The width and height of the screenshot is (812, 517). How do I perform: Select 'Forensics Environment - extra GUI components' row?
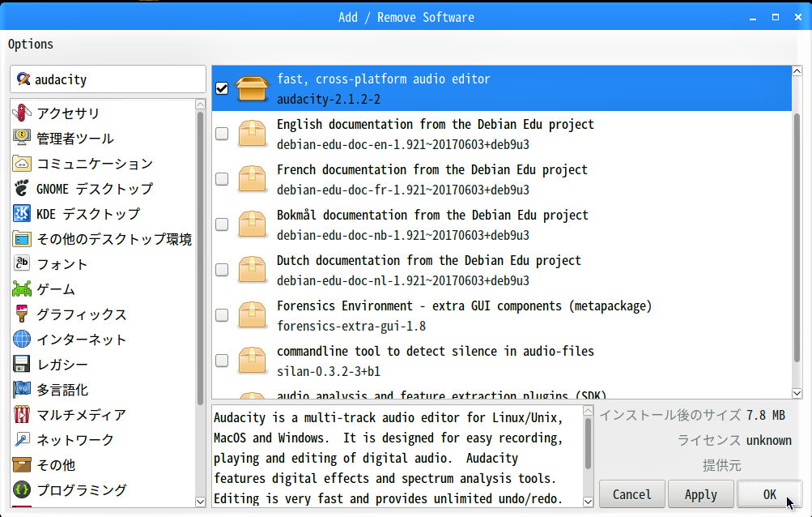pyautogui.click(x=501, y=315)
